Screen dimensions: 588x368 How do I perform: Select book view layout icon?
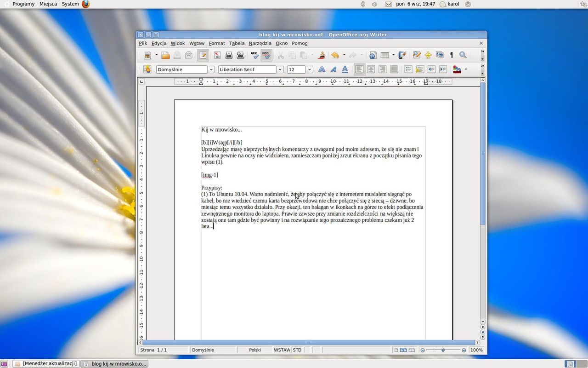click(x=412, y=350)
